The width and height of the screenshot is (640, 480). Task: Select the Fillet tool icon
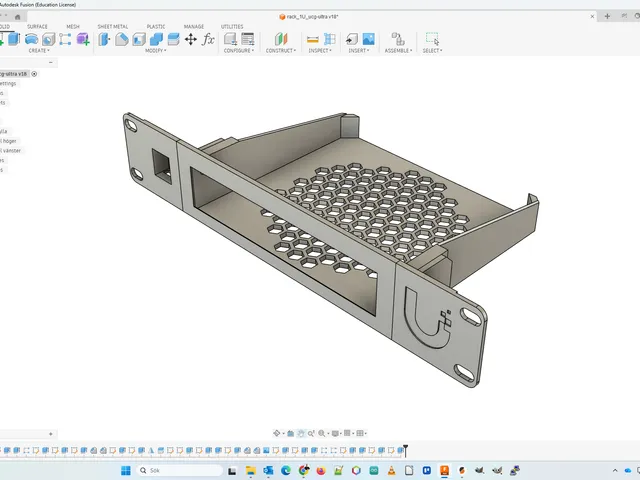point(122,39)
